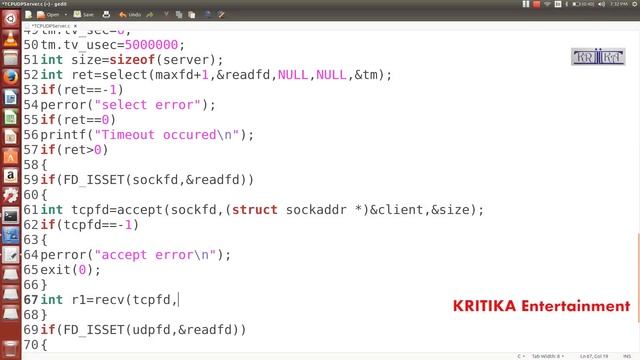Print the document via printer icon
The width and height of the screenshot is (640, 360).
point(106,15)
